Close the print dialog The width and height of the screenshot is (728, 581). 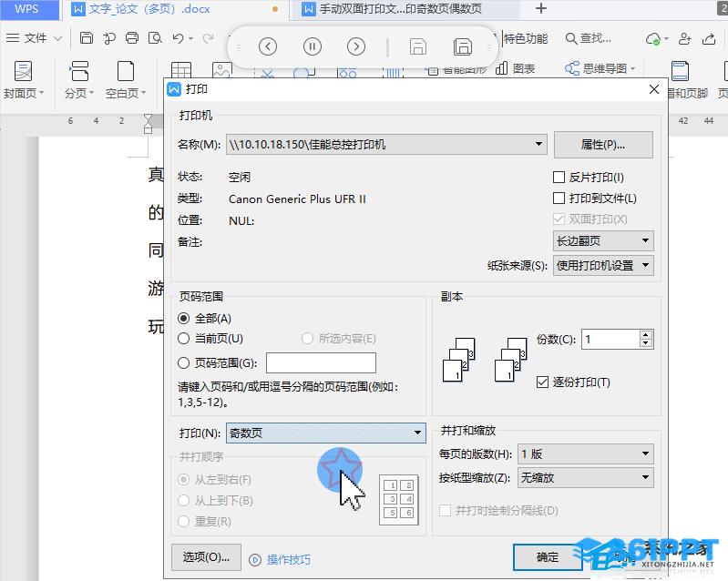tap(653, 89)
